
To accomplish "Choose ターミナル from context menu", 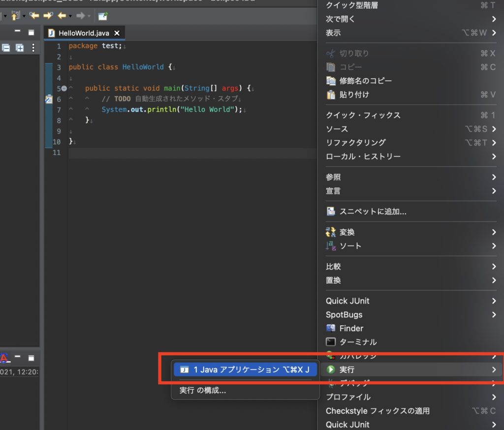I will (x=410, y=342).
